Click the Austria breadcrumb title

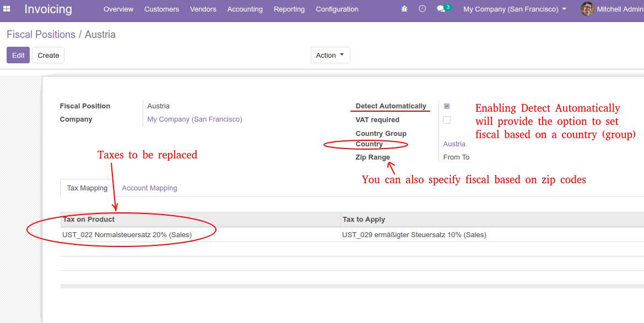(100, 35)
